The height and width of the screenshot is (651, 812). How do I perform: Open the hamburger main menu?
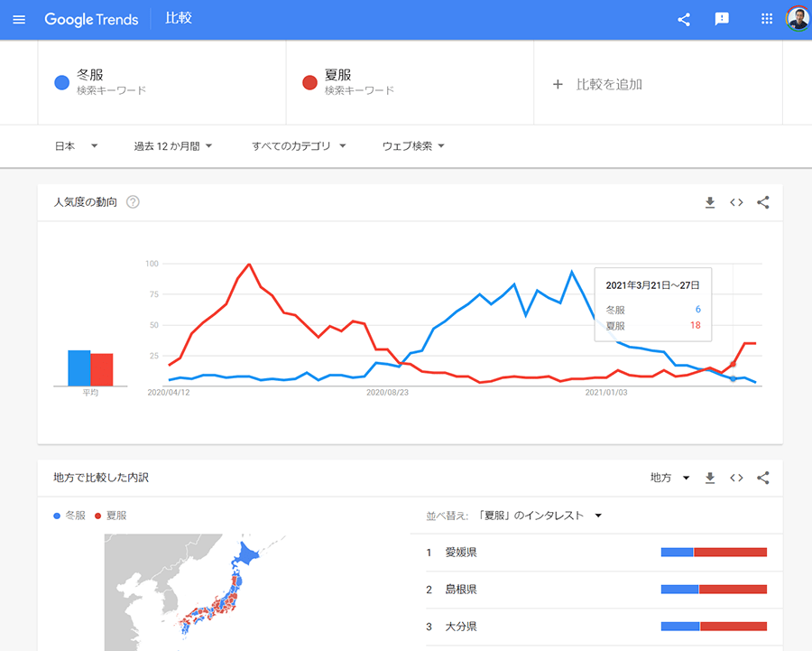pos(19,19)
